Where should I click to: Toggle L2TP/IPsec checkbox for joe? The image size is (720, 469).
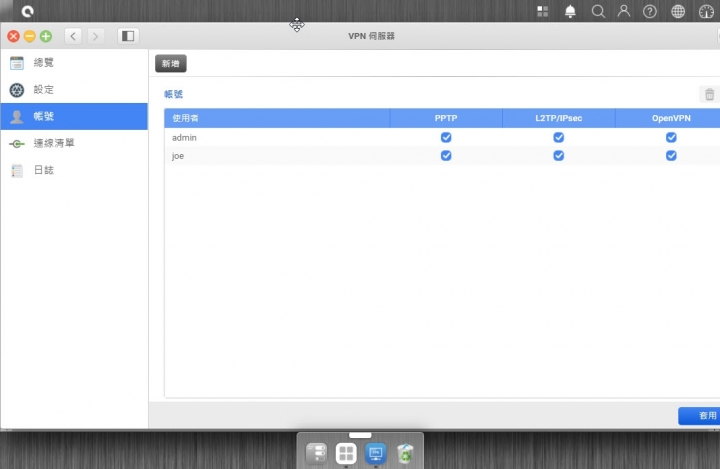[x=558, y=156]
